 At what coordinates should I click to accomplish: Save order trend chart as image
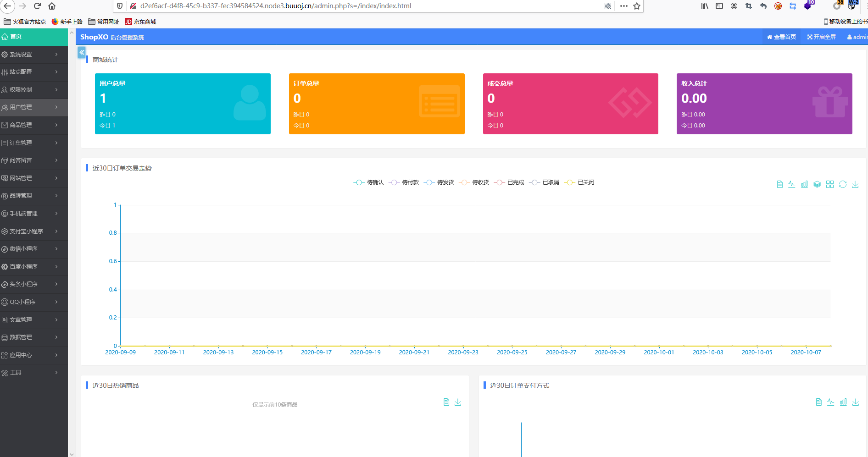pos(855,184)
